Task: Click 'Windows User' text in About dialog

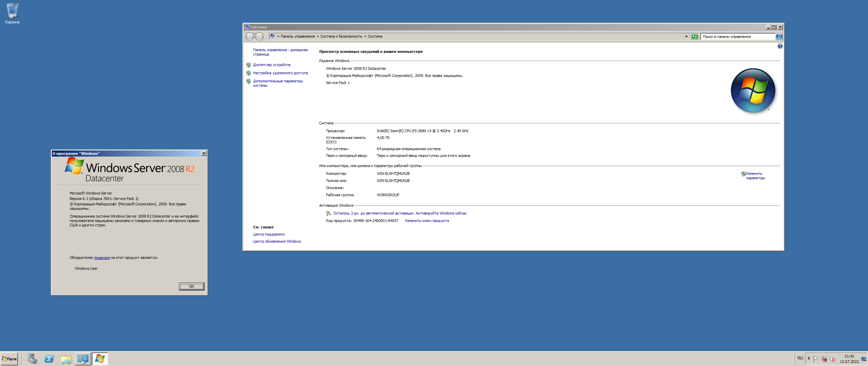Action: (86, 268)
